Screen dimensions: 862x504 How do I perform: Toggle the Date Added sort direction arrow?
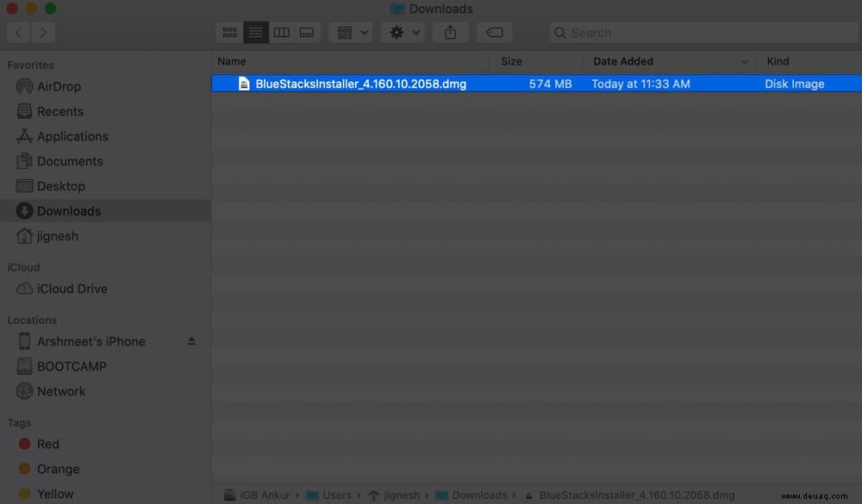[x=744, y=61]
